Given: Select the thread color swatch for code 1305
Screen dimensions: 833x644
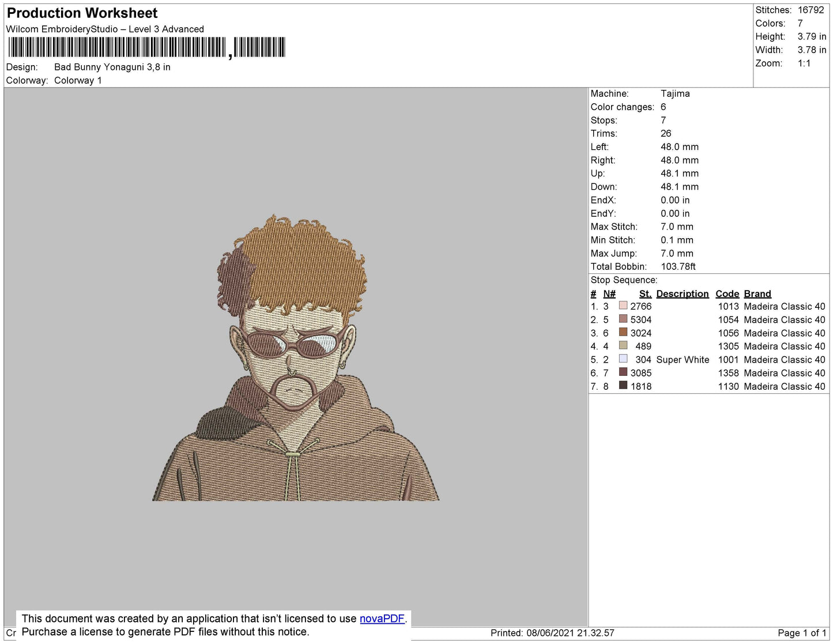Looking at the screenshot, I should tap(623, 345).
